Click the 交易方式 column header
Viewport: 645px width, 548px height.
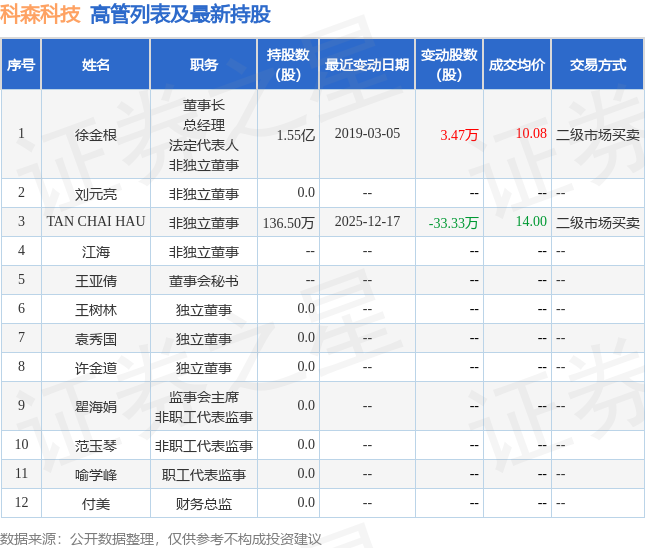(x=598, y=65)
